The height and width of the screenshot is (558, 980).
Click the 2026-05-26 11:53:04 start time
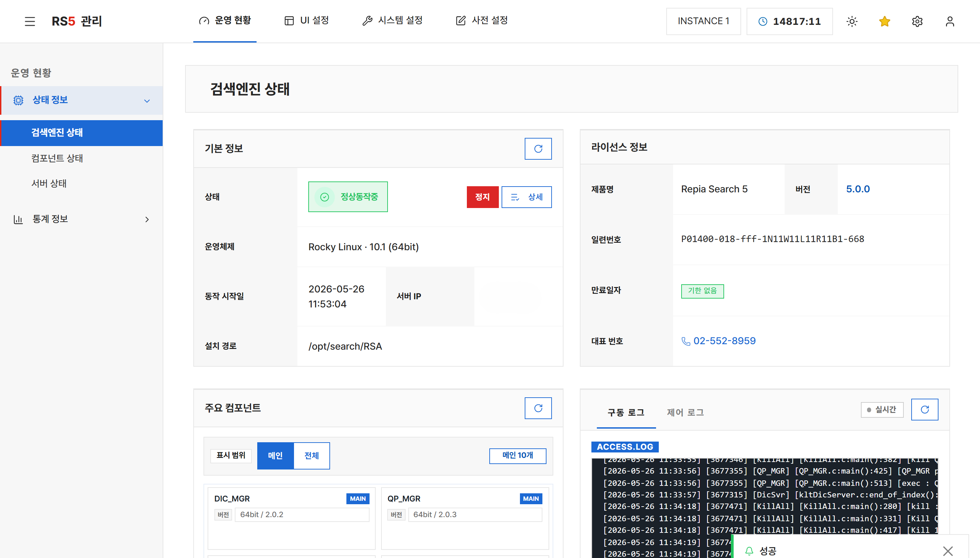(336, 296)
